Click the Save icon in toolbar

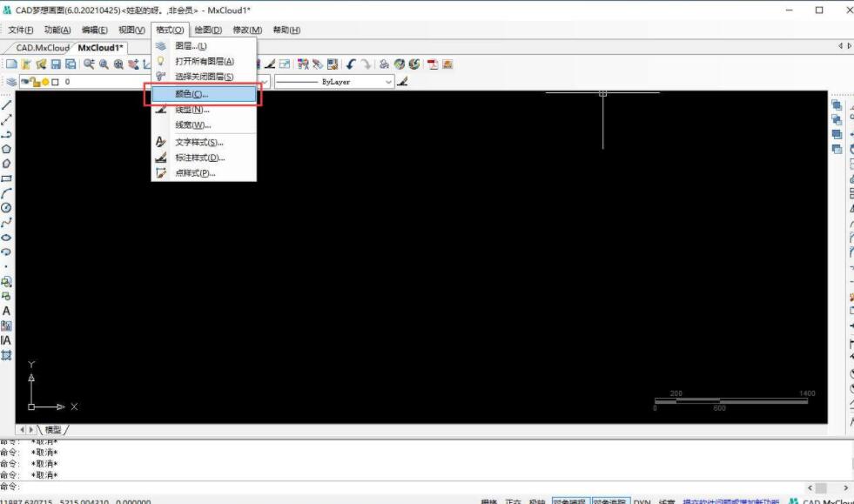click(56, 64)
